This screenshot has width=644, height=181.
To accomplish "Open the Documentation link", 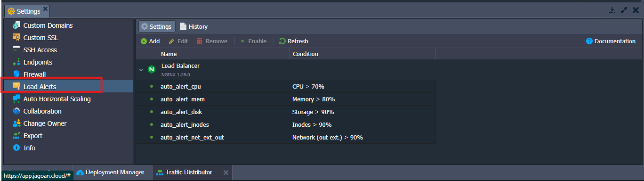I will [611, 41].
